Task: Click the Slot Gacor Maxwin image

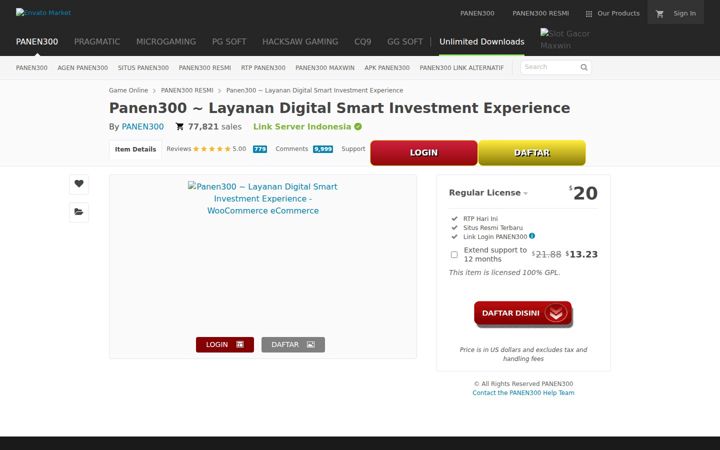Action: coord(565,39)
